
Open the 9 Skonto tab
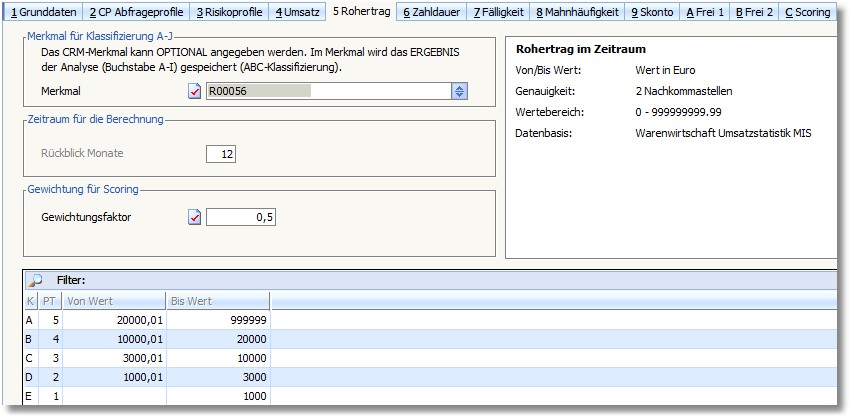click(x=652, y=12)
